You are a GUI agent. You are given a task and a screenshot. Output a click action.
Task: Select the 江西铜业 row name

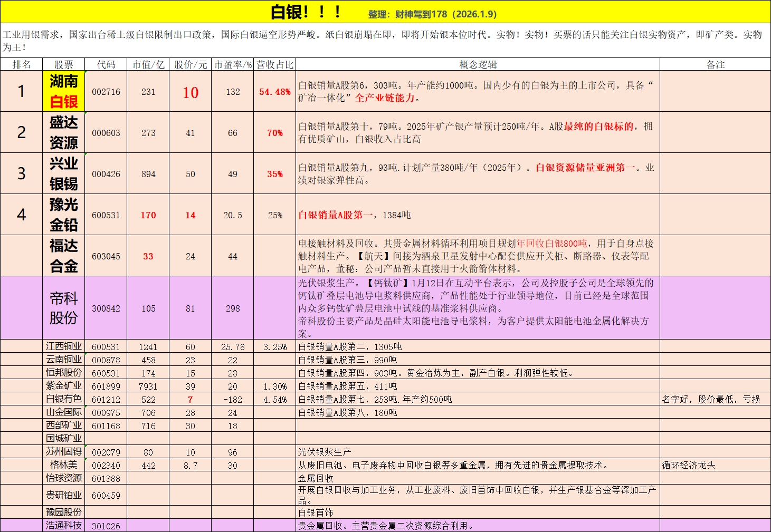(x=64, y=346)
